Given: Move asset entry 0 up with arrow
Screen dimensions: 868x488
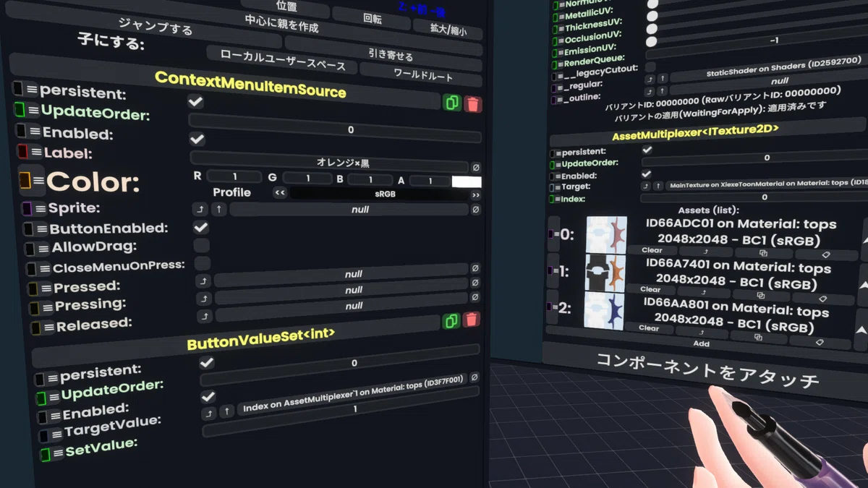Looking at the screenshot, I should point(864,240).
